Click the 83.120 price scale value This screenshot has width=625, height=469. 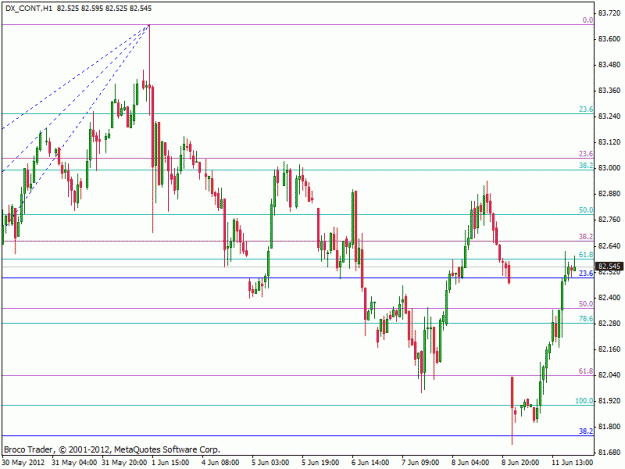point(609,142)
